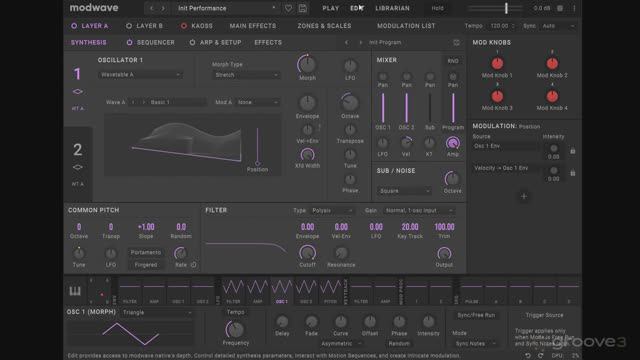The width and height of the screenshot is (640, 360).
Task: Toggle the Layer B power button
Action: [129, 26]
